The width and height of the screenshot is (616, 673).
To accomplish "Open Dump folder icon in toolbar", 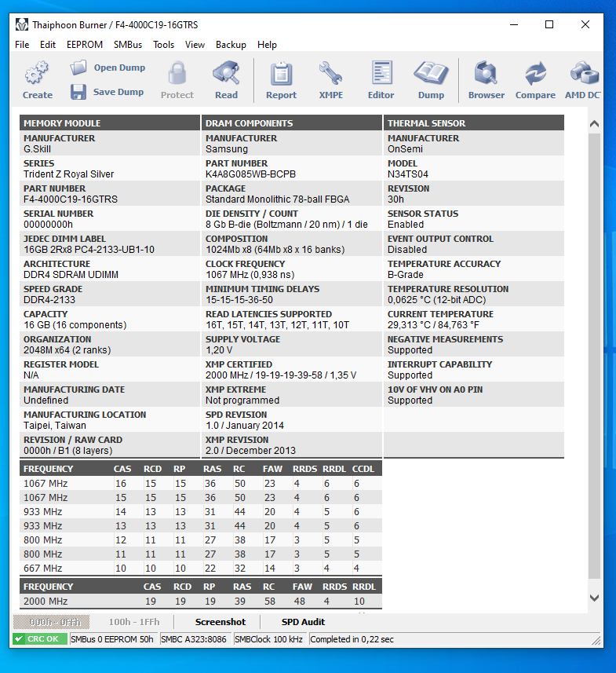I will (x=78, y=68).
